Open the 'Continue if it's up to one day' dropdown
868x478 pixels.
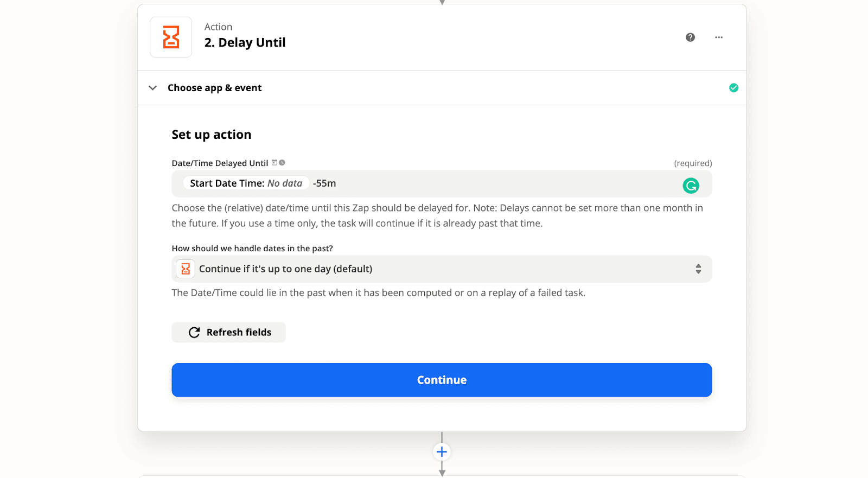[x=442, y=269]
